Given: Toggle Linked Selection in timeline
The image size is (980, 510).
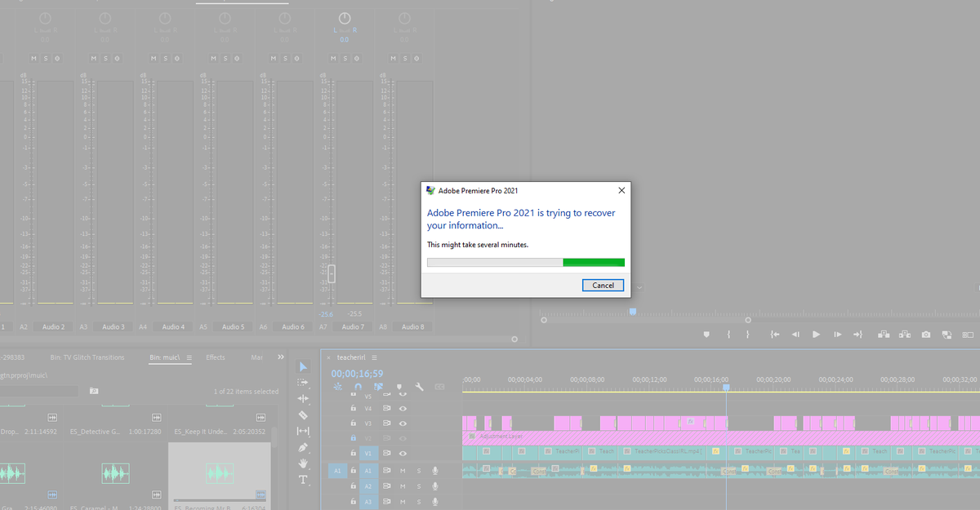Looking at the screenshot, I should click(x=378, y=387).
